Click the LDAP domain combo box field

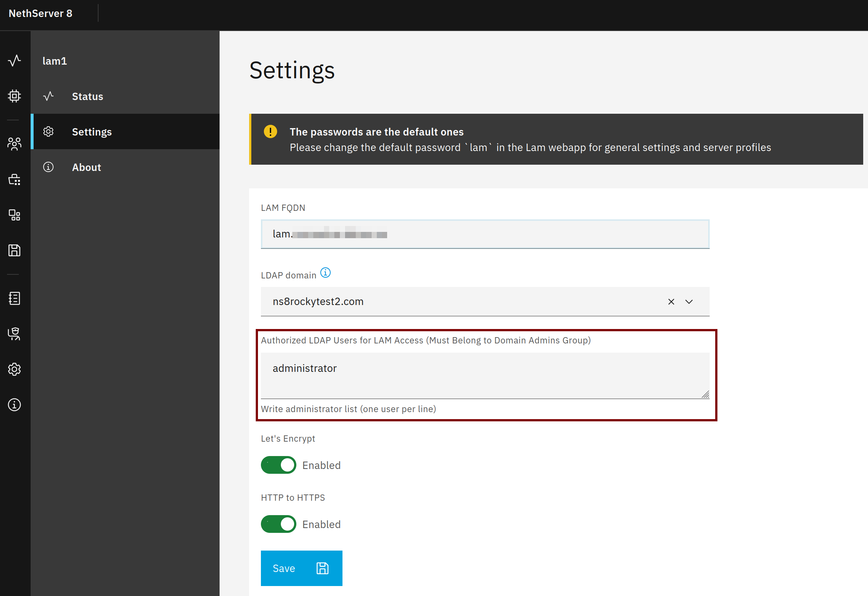448,302
